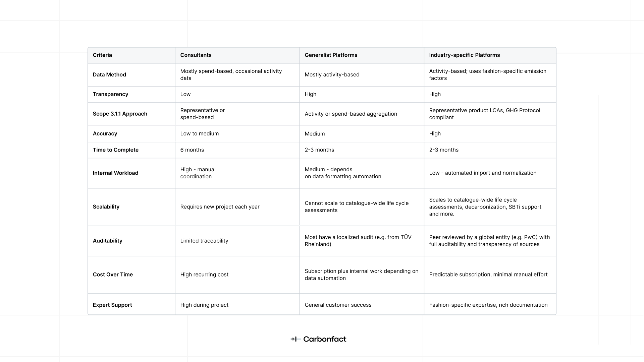Screen dimensions: 644x362
Task: Select the "Requires new project each year" cell
Action: click(x=220, y=207)
